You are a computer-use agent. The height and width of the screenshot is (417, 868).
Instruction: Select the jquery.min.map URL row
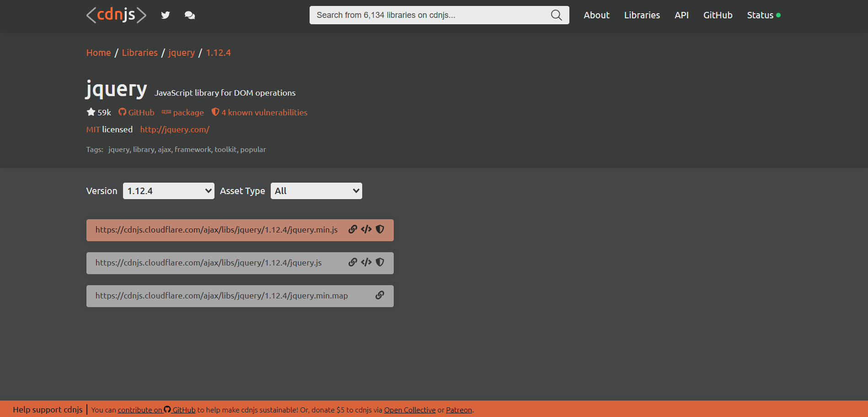(240, 296)
